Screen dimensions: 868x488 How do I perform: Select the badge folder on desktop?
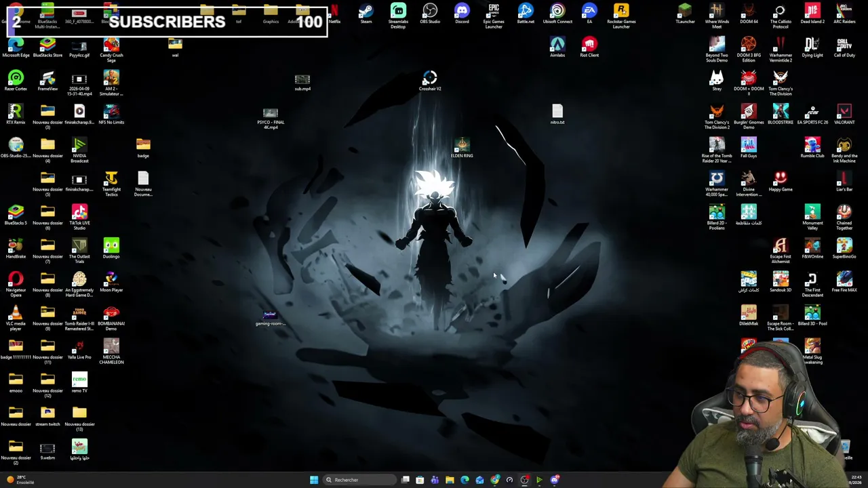pyautogui.click(x=143, y=148)
